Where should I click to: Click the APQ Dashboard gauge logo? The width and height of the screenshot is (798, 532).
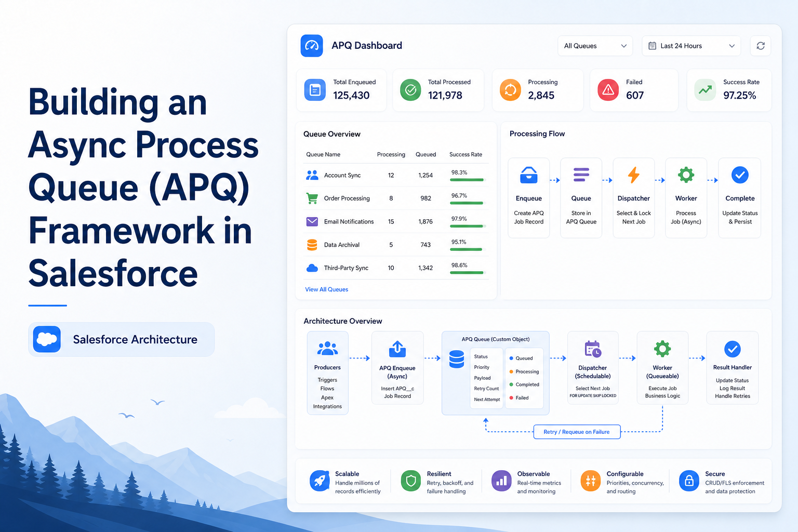(312, 46)
